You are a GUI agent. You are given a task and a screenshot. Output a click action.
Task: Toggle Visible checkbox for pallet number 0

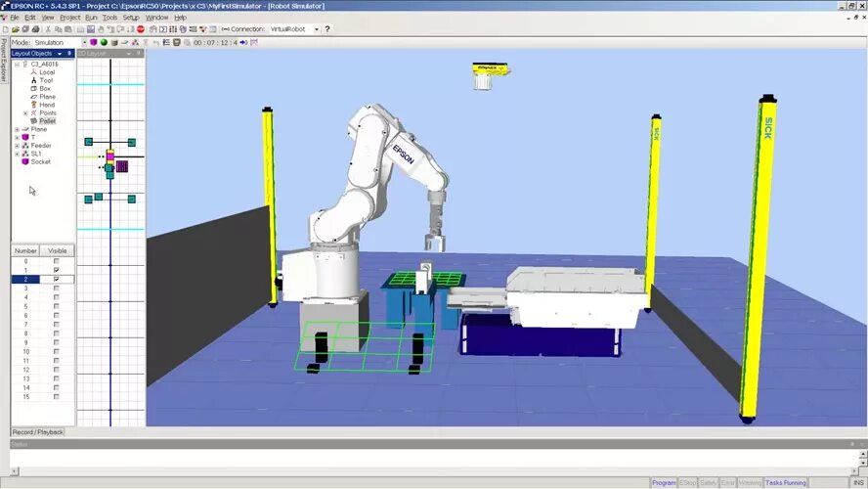56,261
